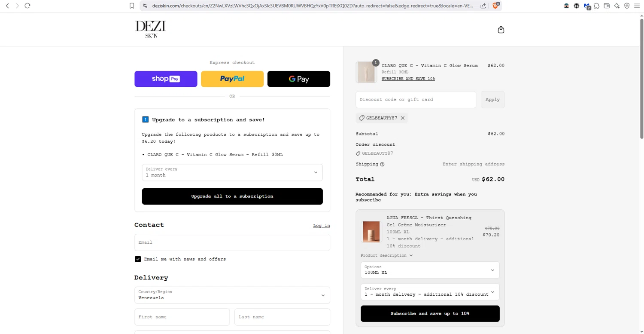The width and height of the screenshot is (644, 334).
Task: Open the Options 100ML XL dropdown
Action: point(430,270)
